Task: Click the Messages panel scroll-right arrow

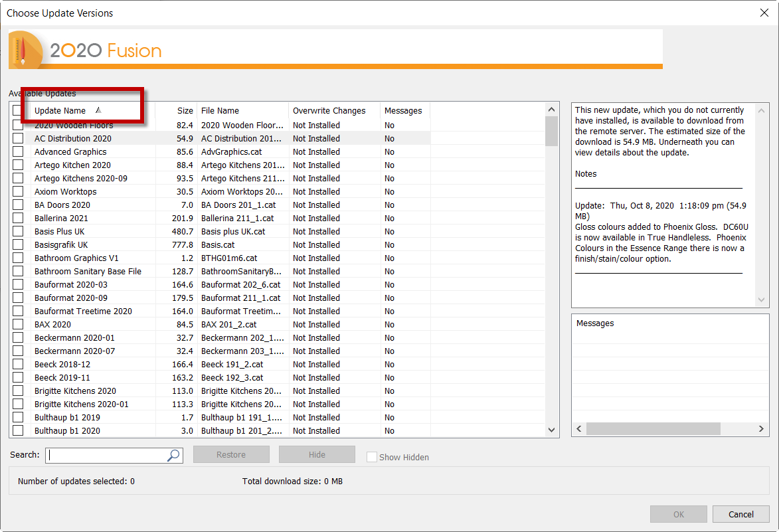Action: coord(761,428)
